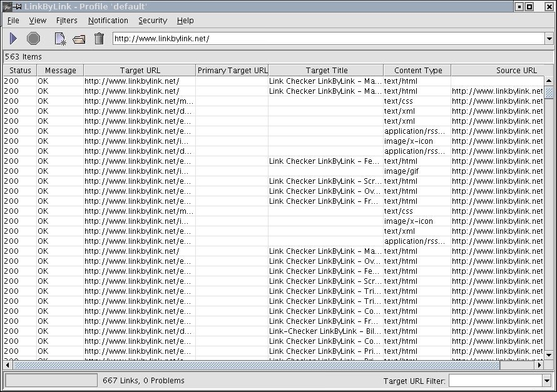Click the vertical scrollbar down arrow
Viewport: 557px width, 392px height.
(549, 355)
